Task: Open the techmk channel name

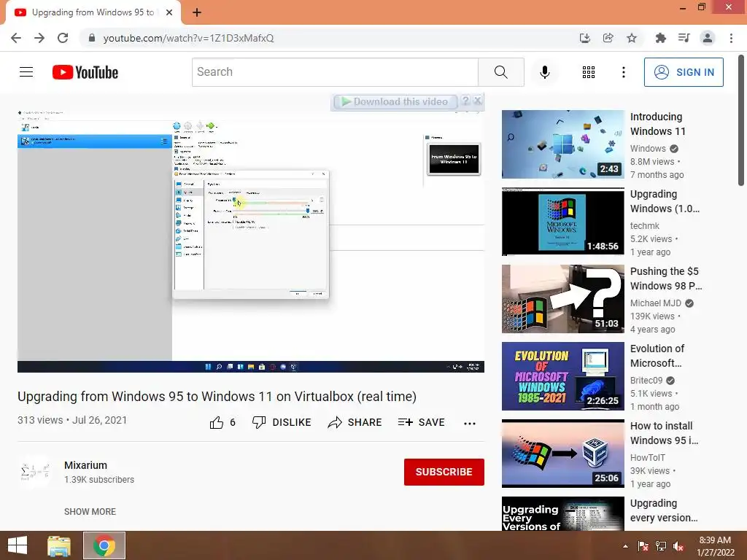Action: [x=645, y=226]
